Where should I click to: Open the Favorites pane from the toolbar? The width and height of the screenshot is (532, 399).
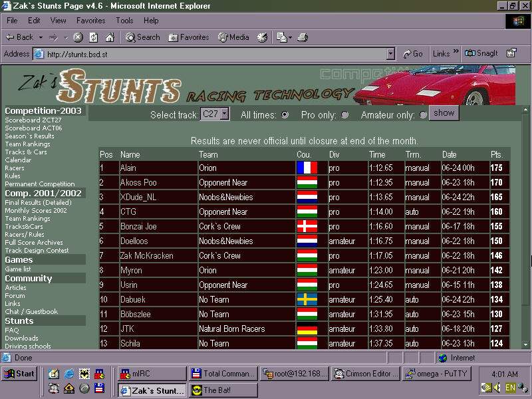[x=189, y=37]
